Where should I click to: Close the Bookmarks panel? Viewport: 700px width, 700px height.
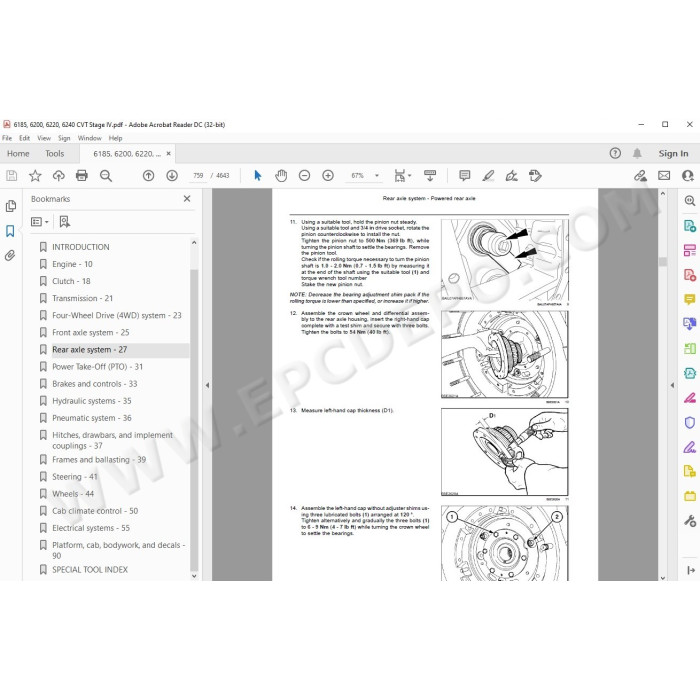click(187, 199)
